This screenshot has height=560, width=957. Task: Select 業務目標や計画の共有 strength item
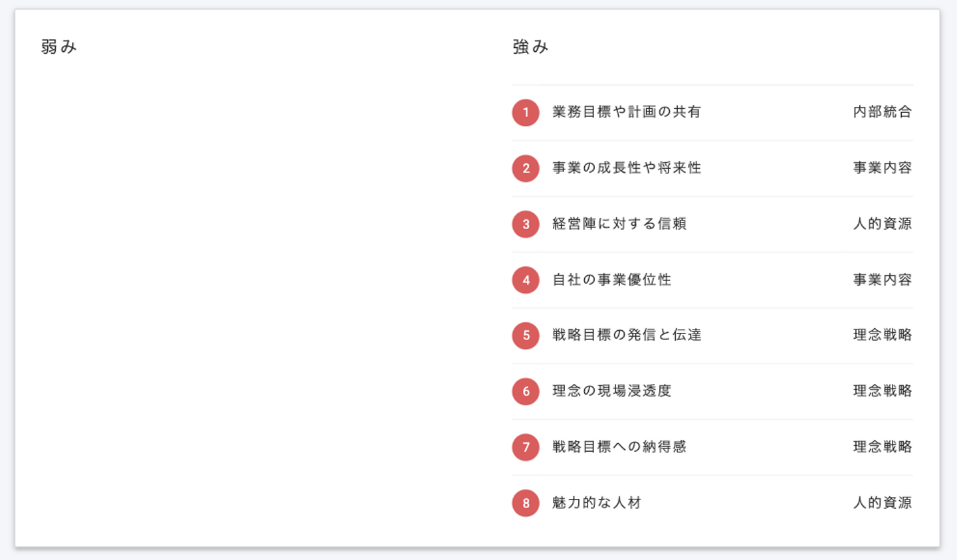(626, 112)
